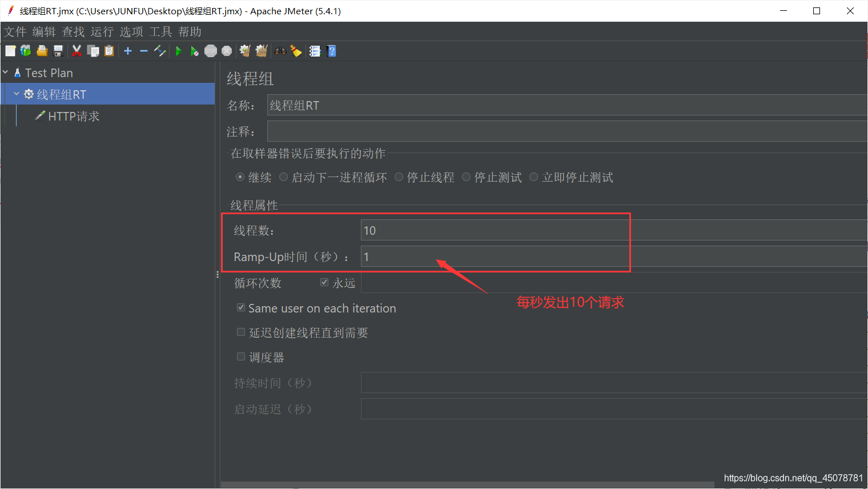Open the 选项 menu
The width and height of the screenshot is (868, 489).
(131, 31)
